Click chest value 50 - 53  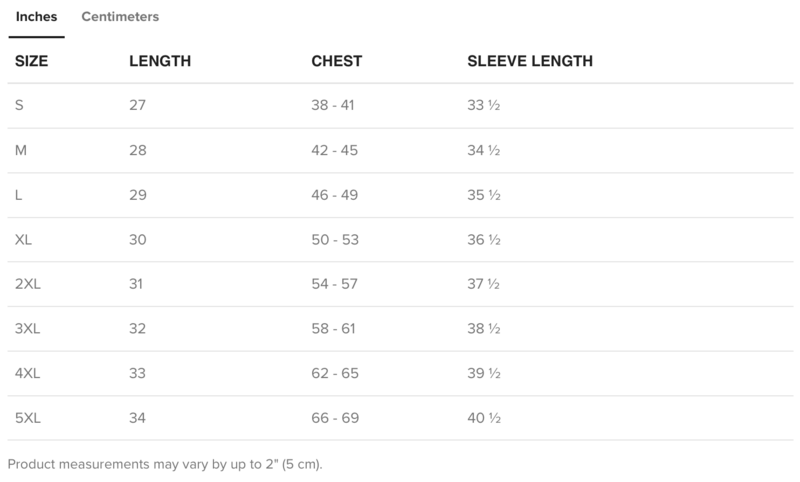(x=335, y=240)
